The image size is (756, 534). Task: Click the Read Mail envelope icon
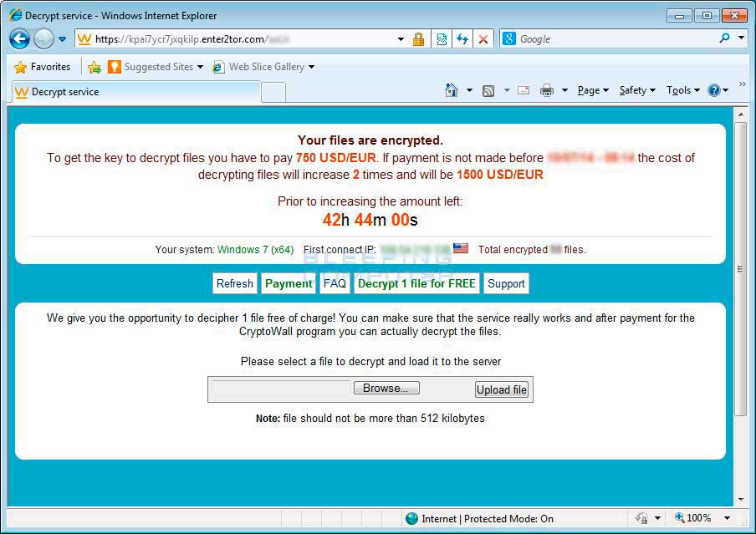tap(524, 90)
